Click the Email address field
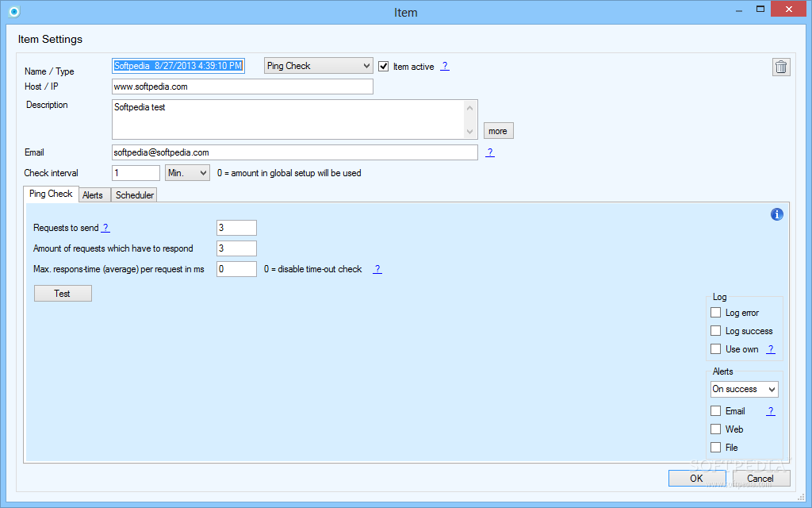The height and width of the screenshot is (508, 812). click(295, 152)
